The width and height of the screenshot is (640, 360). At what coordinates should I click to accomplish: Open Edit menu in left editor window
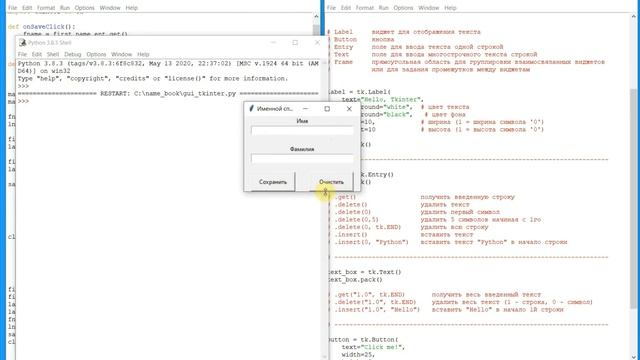tap(27, 8)
